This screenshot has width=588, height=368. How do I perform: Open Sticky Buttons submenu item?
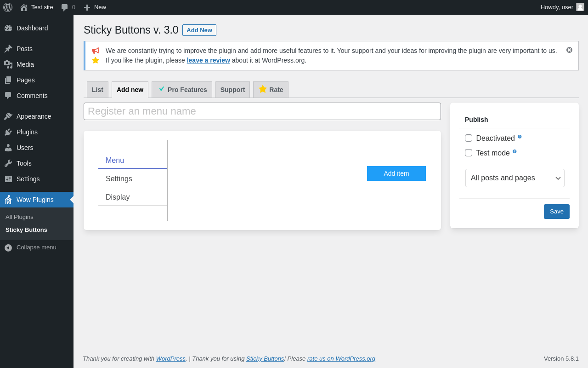tap(26, 230)
